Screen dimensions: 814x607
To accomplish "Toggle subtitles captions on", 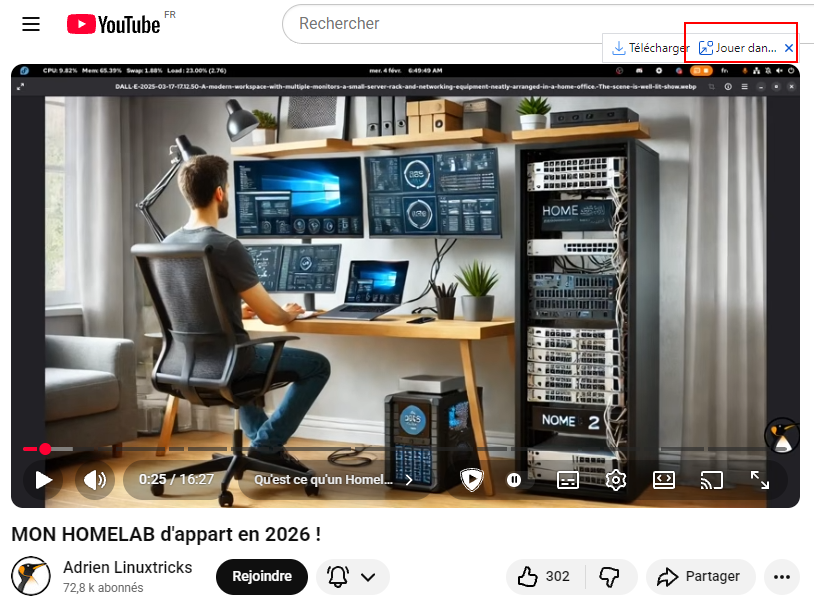I will [x=567, y=480].
